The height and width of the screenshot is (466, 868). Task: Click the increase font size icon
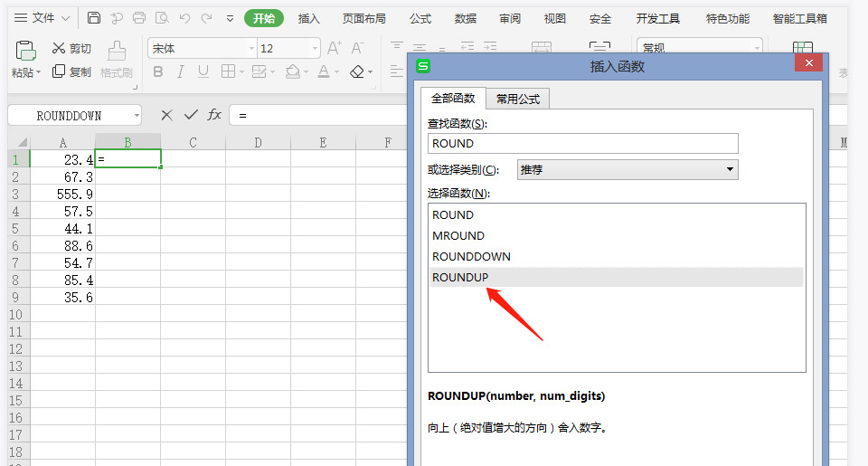click(x=334, y=48)
